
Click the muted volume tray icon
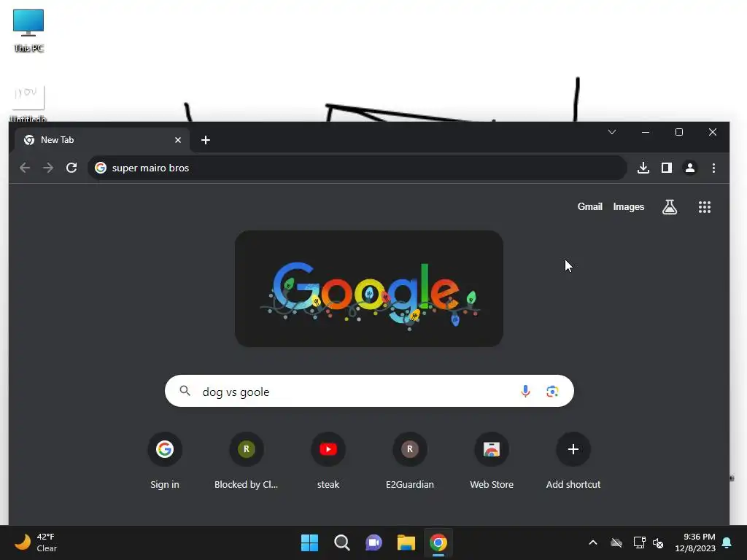[x=659, y=542]
